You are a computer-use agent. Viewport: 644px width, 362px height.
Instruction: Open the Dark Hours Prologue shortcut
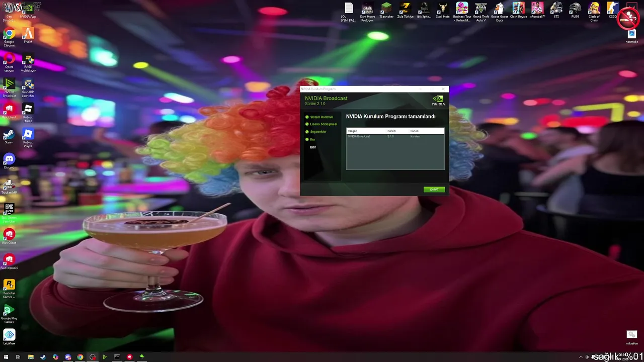[368, 12]
